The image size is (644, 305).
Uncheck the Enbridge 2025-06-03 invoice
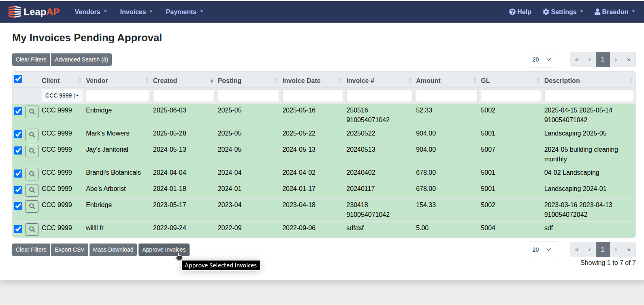pyautogui.click(x=18, y=111)
